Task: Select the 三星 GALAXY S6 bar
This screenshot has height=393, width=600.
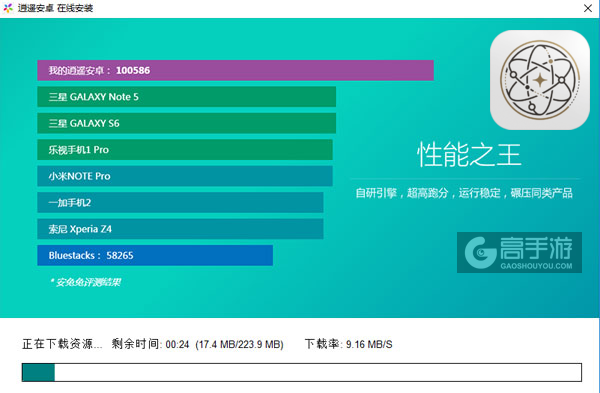Action: [186, 123]
